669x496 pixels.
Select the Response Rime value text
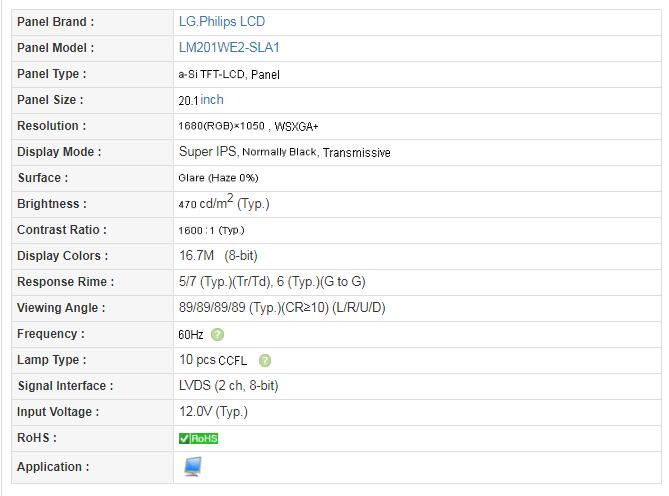pos(272,281)
